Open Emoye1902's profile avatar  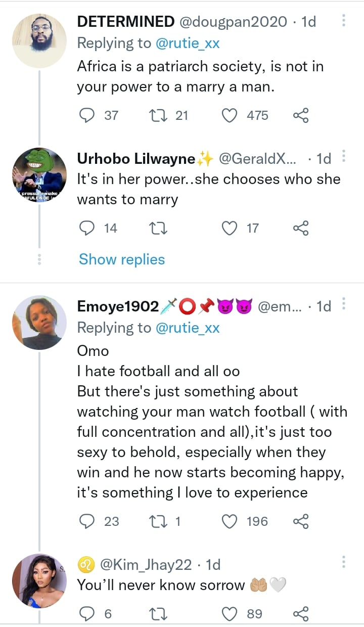[39, 323]
